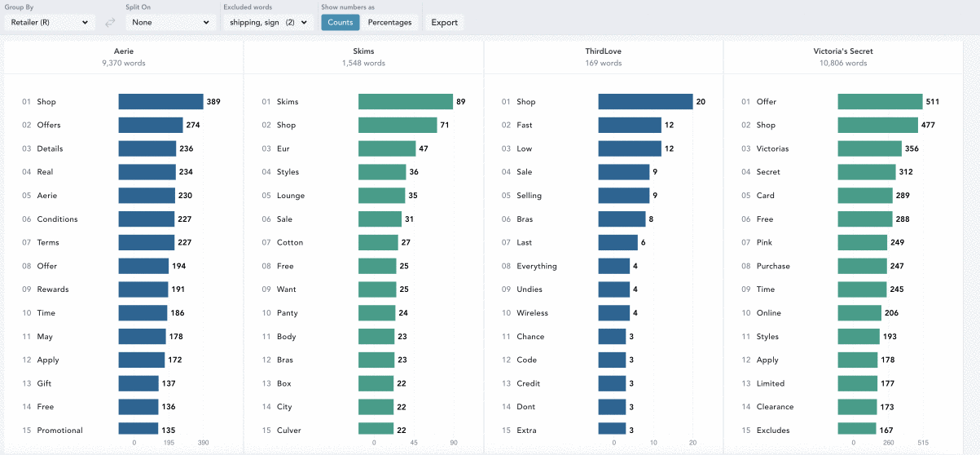
Task: Select the word Undies in ThirdLove
Action: pos(530,289)
